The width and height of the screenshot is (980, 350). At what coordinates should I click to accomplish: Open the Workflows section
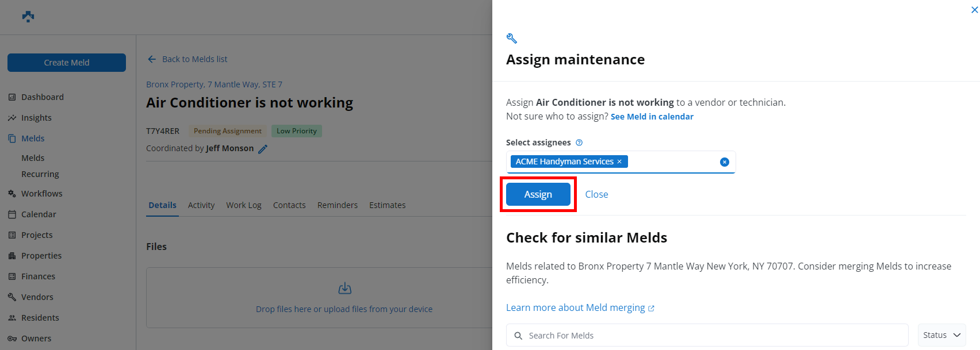[x=41, y=193]
